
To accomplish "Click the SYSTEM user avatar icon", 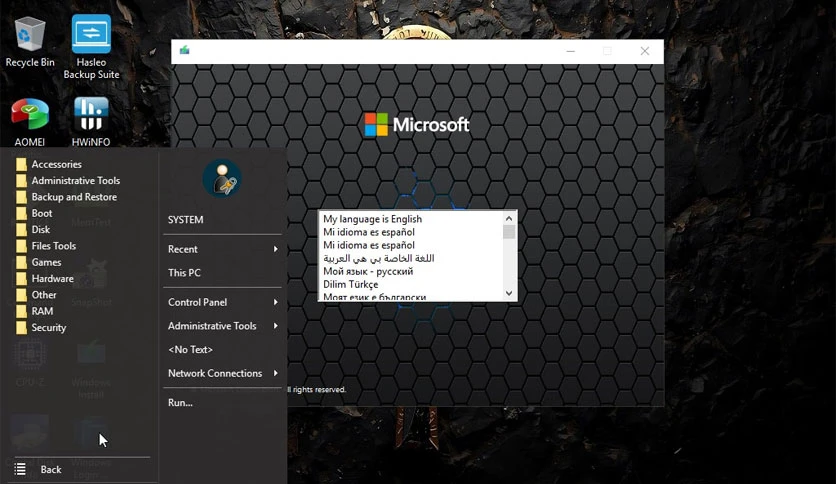I will 222,179.
